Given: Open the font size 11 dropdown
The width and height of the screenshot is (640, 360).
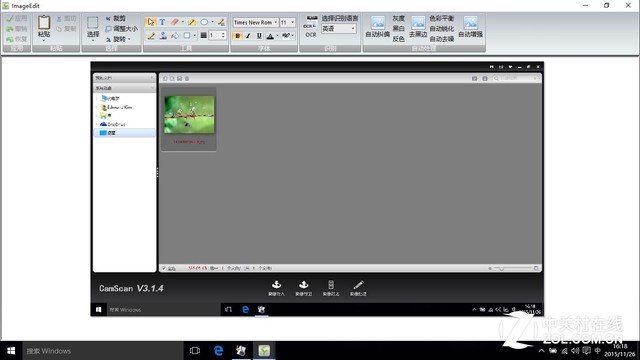Looking at the screenshot, I should click(x=287, y=22).
